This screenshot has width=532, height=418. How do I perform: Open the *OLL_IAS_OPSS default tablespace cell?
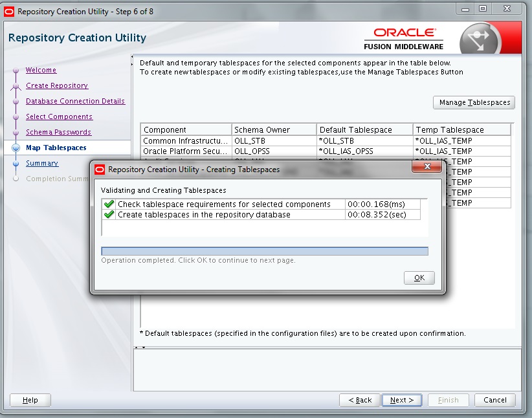(365, 151)
